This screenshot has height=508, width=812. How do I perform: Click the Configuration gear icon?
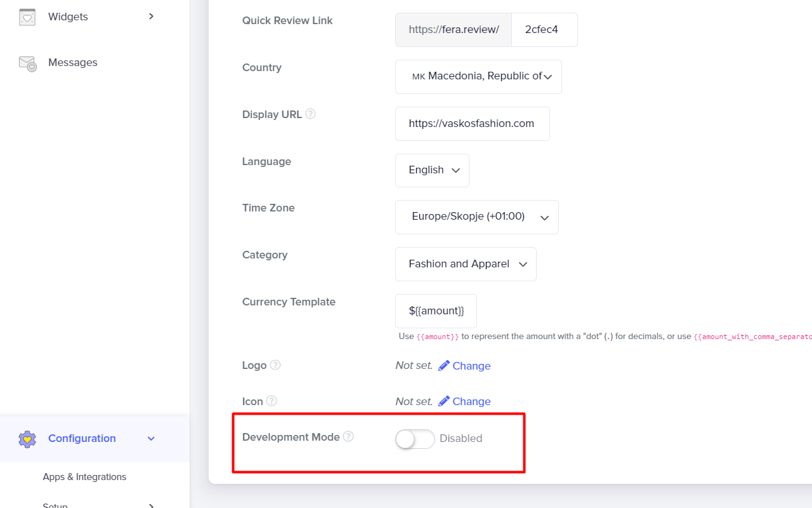pos(27,439)
